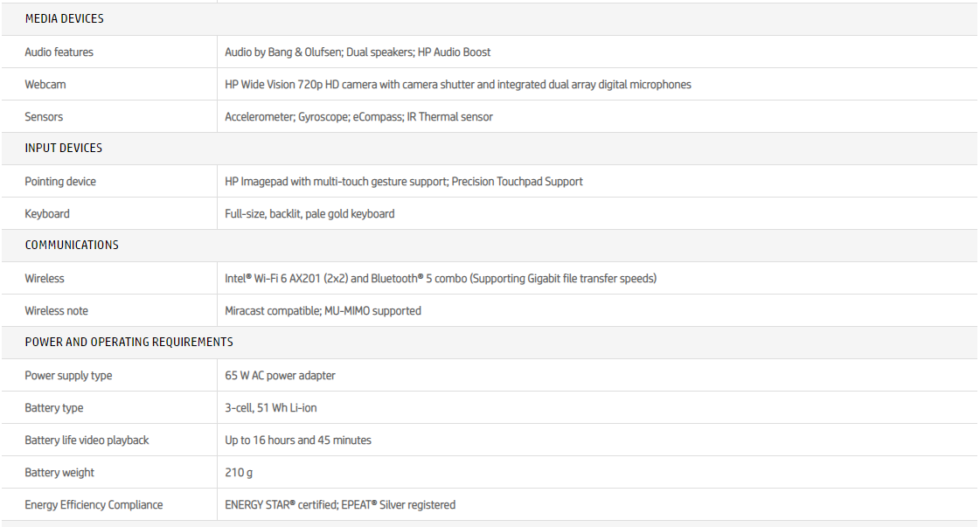Click the Webcam row label
This screenshot has width=980, height=527.
coord(45,85)
